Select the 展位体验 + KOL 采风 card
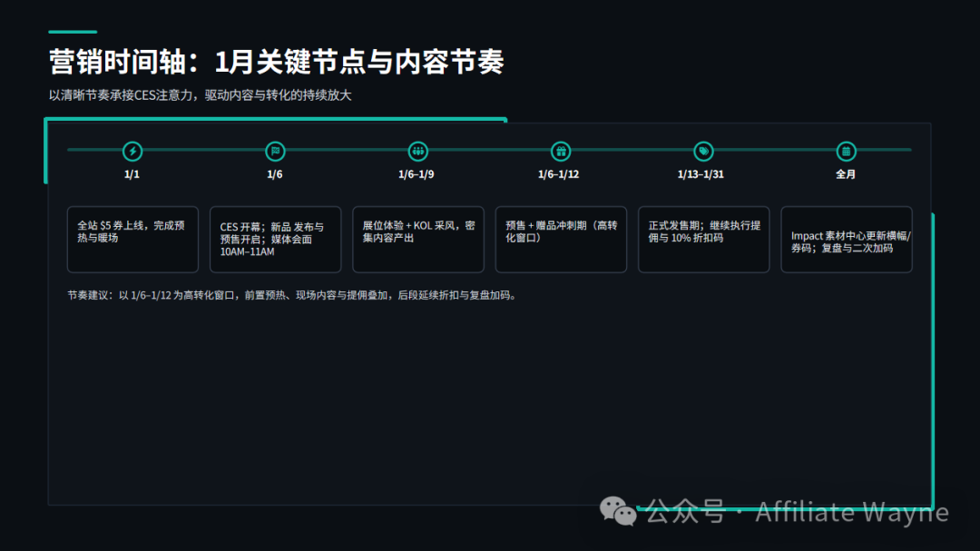Image resolution: width=980 pixels, height=551 pixels. [x=417, y=238]
